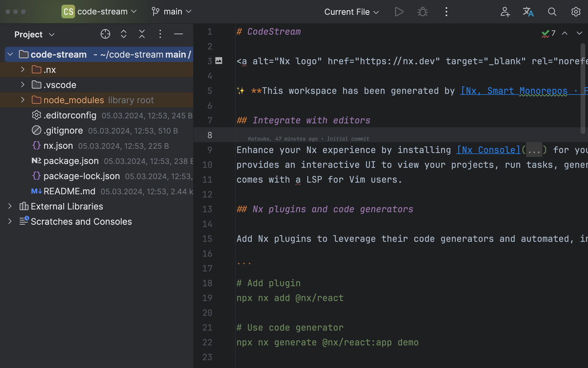The image size is (588, 368).
Task: Click '## Nx plugins and code generators' heading
Action: click(x=325, y=209)
